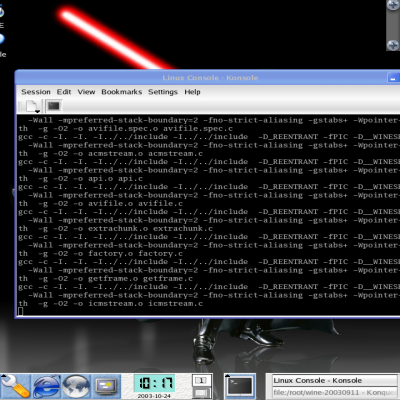
Task: Click the 2003-10-24 date label
Action: pyautogui.click(x=154, y=396)
